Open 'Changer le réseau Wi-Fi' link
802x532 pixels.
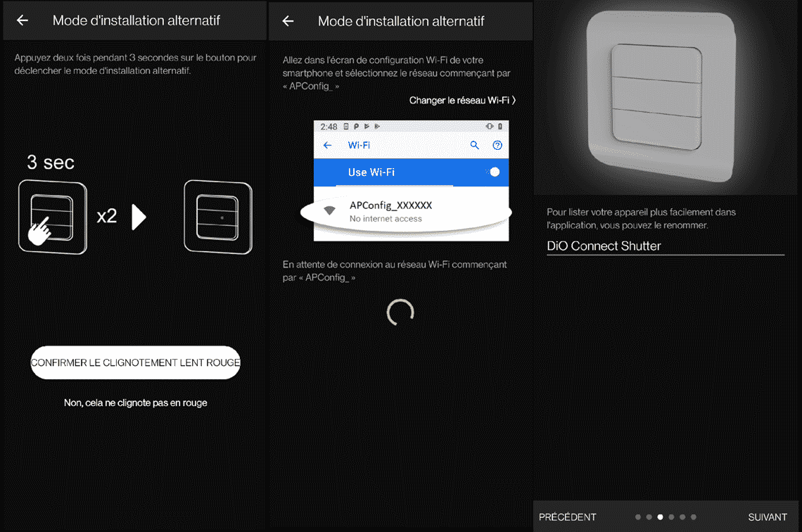[462, 100]
